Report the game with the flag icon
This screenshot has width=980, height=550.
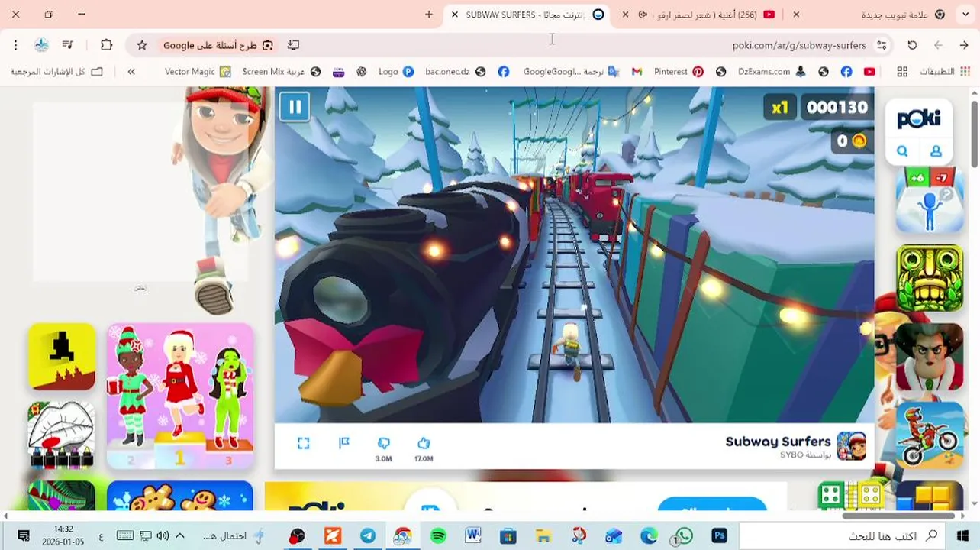[x=344, y=442]
